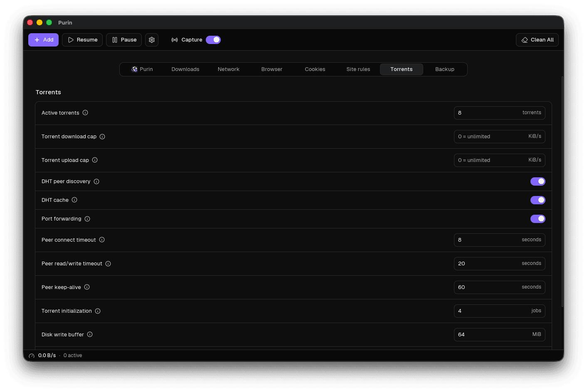The width and height of the screenshot is (587, 392).
Task: Open the Downloads tab
Action: coord(185,69)
